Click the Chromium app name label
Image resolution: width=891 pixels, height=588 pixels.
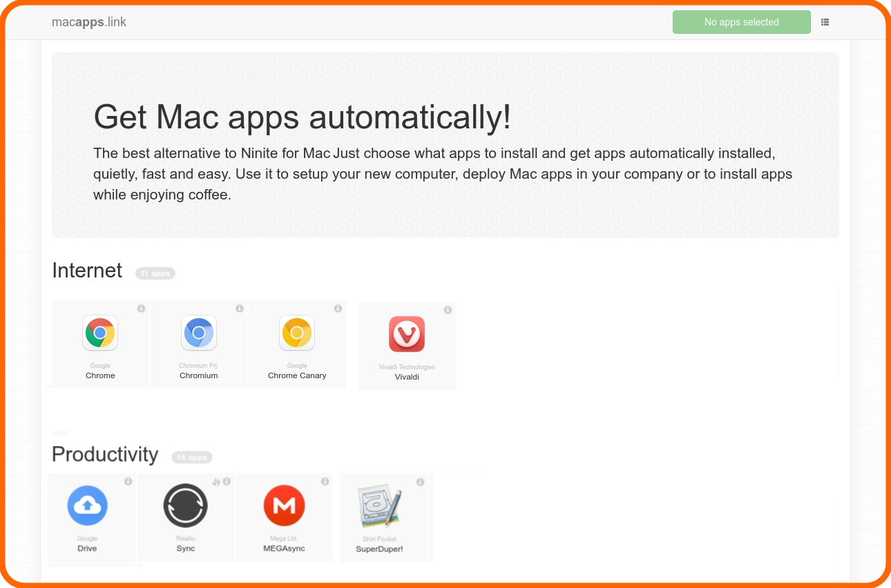[199, 375]
